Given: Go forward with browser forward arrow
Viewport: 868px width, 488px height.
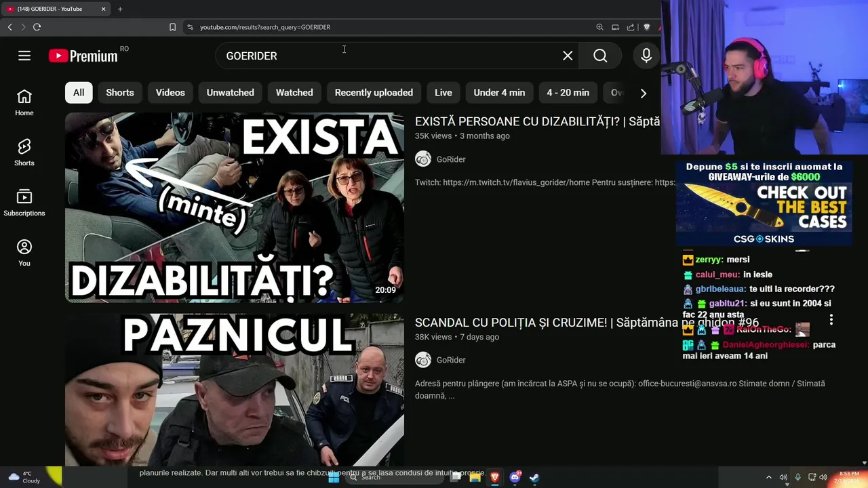Looking at the screenshot, I should tap(23, 27).
